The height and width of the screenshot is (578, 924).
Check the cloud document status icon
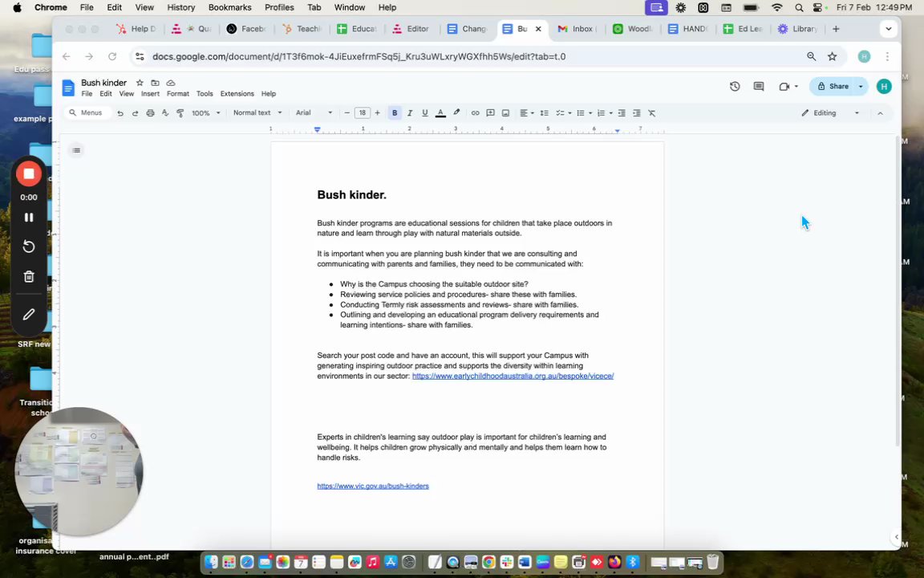pos(171,83)
